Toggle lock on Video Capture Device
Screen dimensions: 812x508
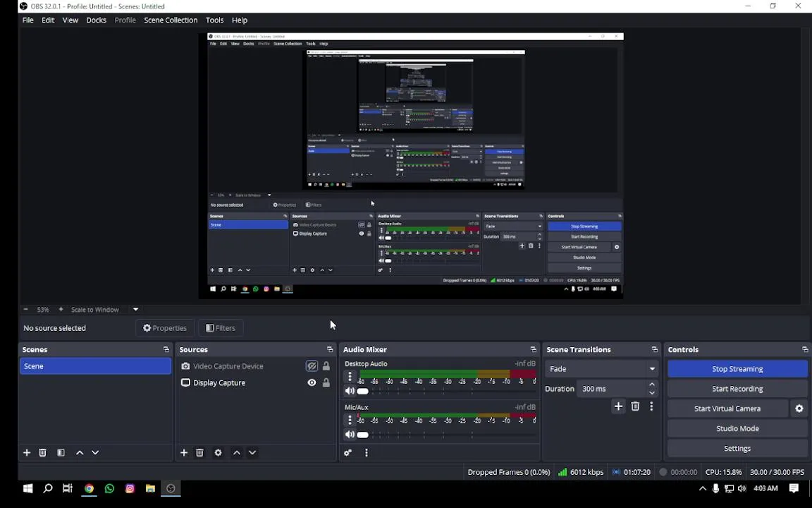(326, 366)
